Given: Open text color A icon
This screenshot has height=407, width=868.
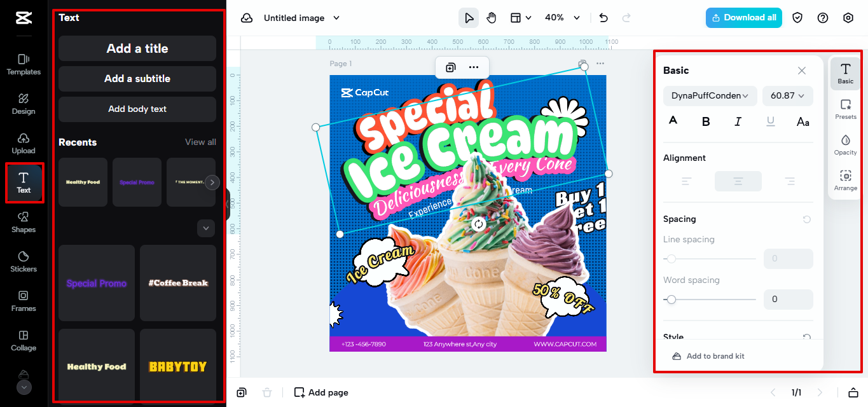Looking at the screenshot, I should (x=673, y=121).
